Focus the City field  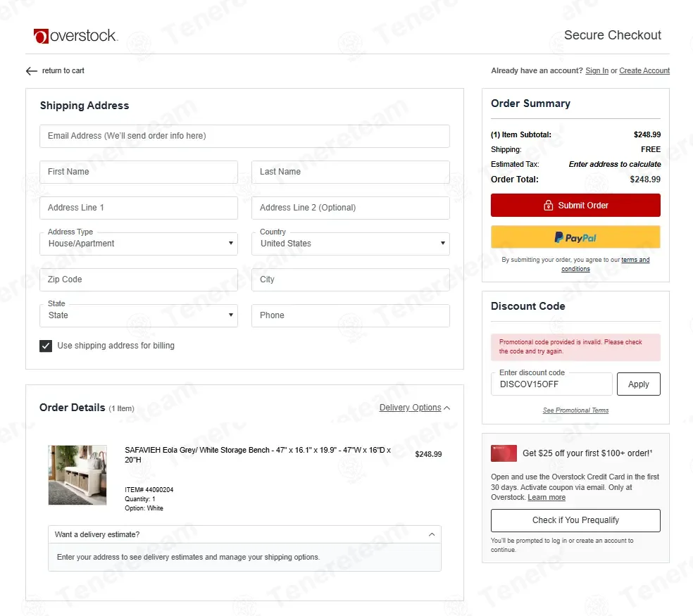(x=351, y=279)
